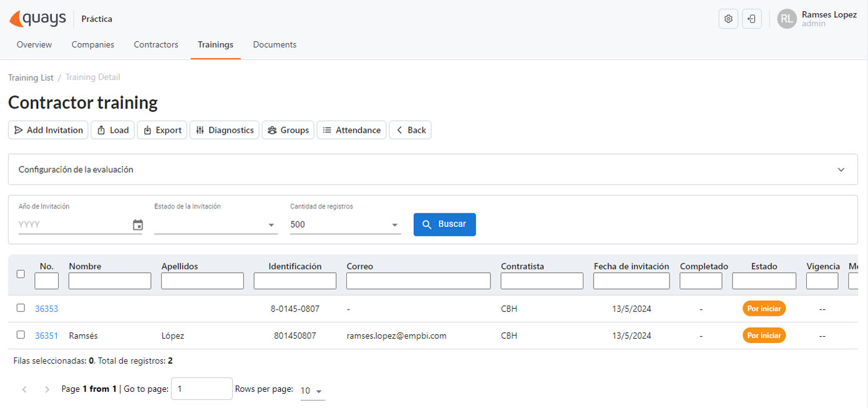
Task: Click the Load upload icon
Action: tap(101, 130)
